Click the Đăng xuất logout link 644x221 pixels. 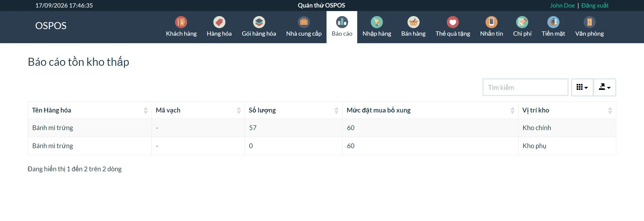pyautogui.click(x=595, y=6)
